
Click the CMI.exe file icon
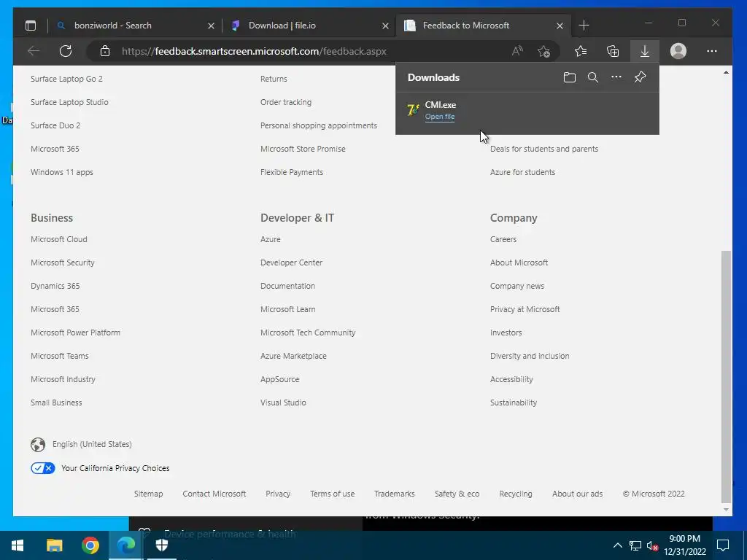point(413,110)
